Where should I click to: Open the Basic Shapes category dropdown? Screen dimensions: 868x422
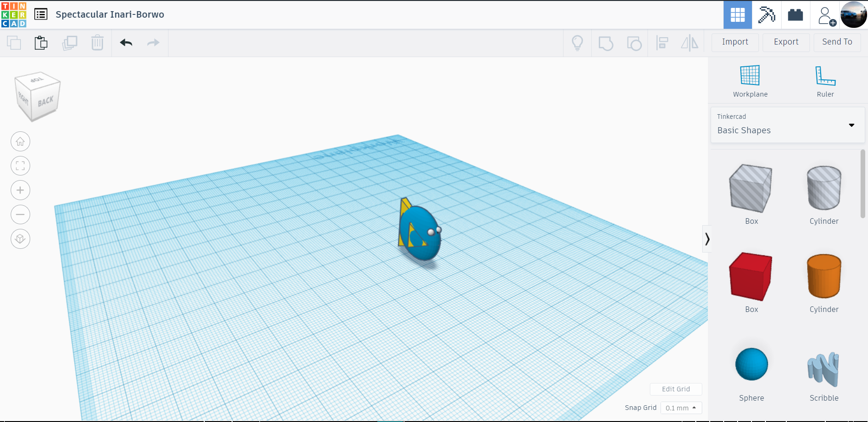pyautogui.click(x=788, y=125)
